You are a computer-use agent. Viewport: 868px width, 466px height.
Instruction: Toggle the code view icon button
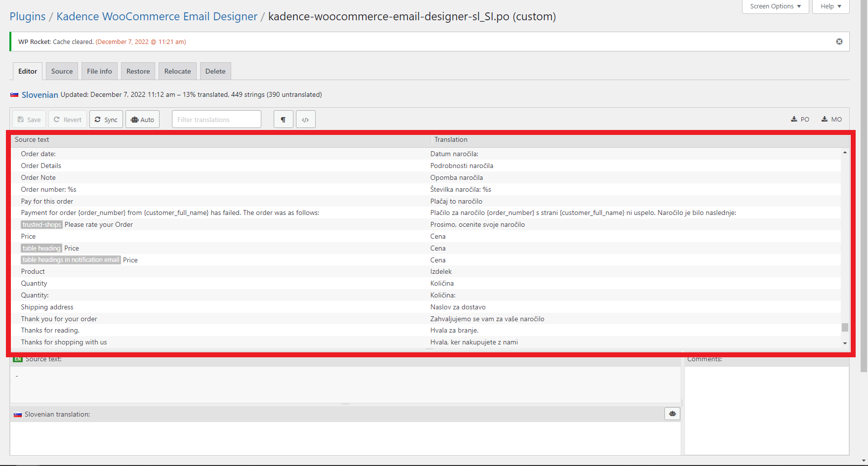(x=306, y=119)
